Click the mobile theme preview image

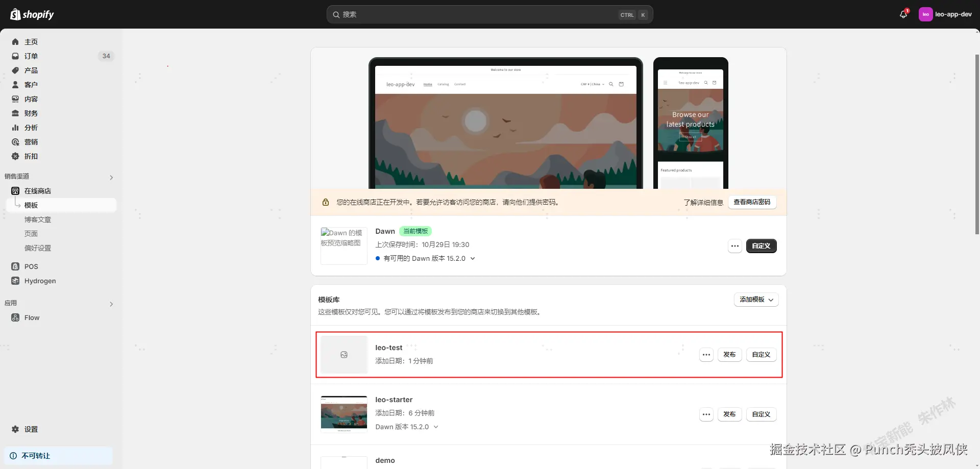[691, 124]
